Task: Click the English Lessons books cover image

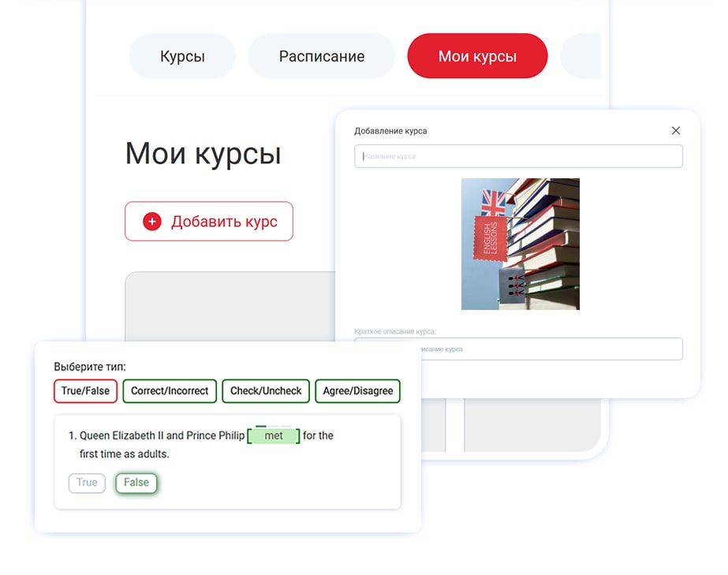Action: click(520, 244)
